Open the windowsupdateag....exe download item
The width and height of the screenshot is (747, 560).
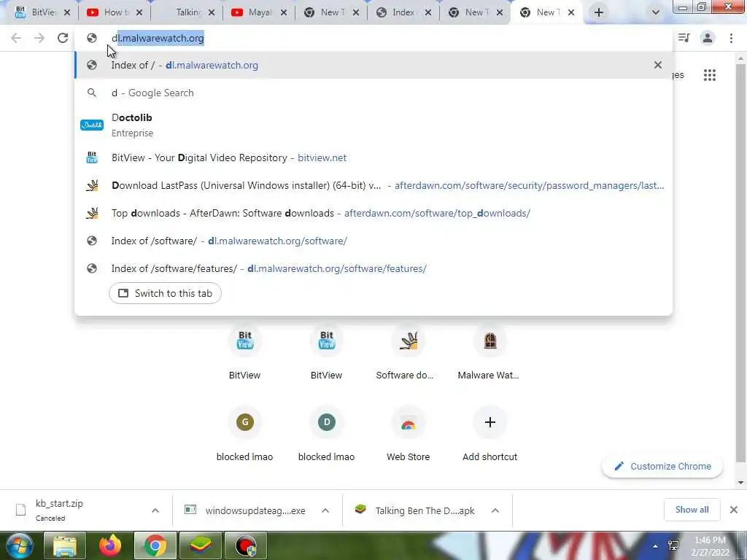coord(245,510)
